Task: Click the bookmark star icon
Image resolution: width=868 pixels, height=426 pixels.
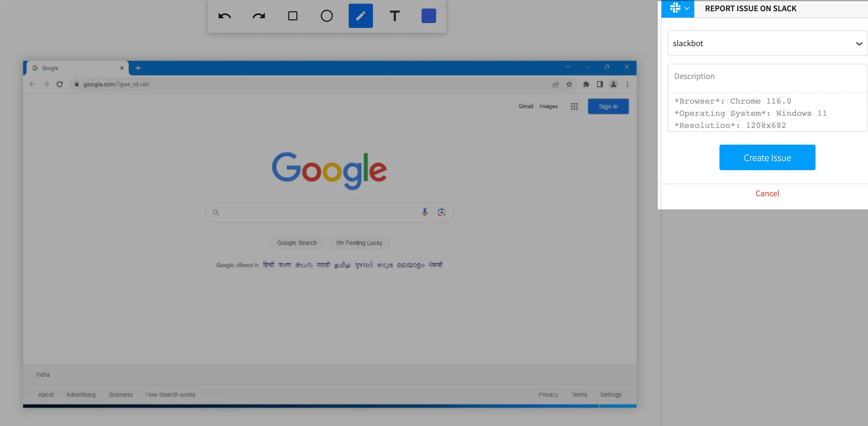Action: tap(569, 84)
